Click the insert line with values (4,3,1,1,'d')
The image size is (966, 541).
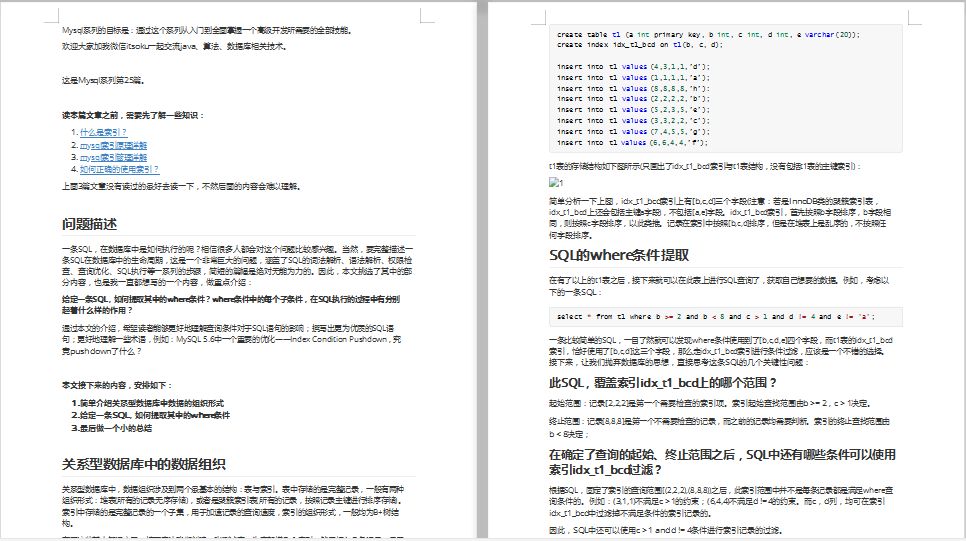[x=633, y=67]
